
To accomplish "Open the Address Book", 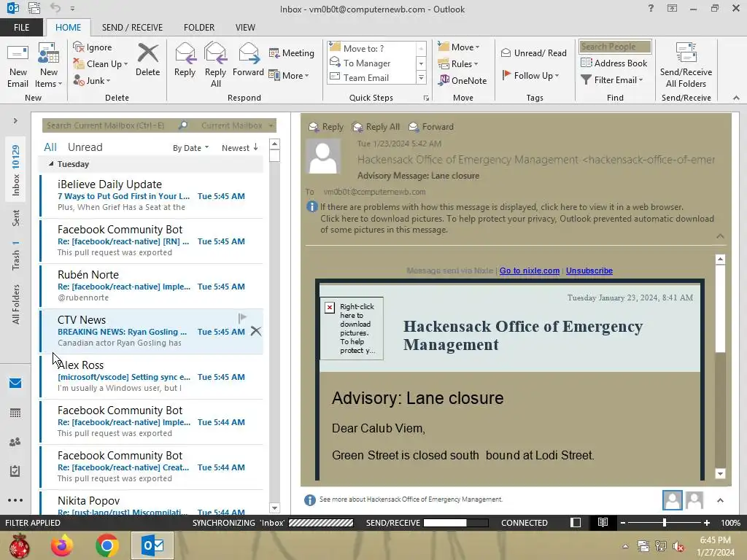I will (x=614, y=63).
